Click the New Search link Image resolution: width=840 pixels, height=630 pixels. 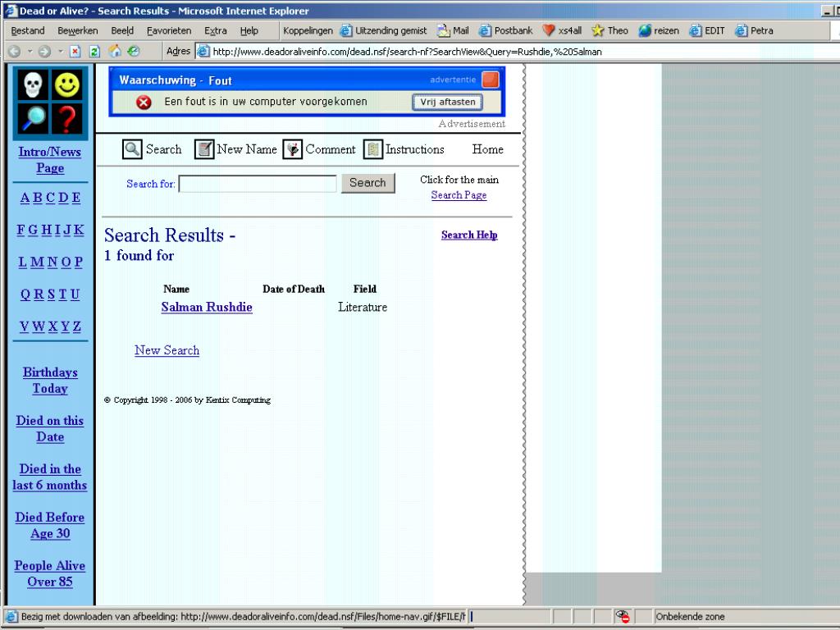(x=167, y=350)
